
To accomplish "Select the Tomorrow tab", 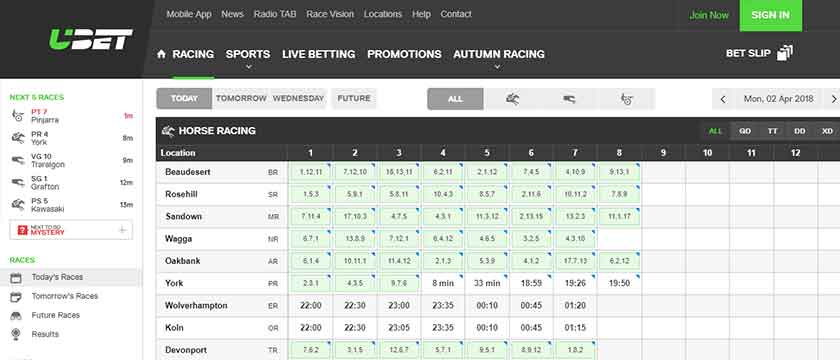I will coord(241,99).
